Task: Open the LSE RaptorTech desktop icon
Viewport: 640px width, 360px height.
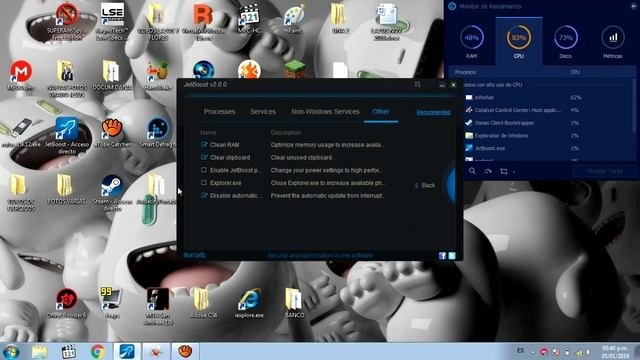Action: (112, 21)
